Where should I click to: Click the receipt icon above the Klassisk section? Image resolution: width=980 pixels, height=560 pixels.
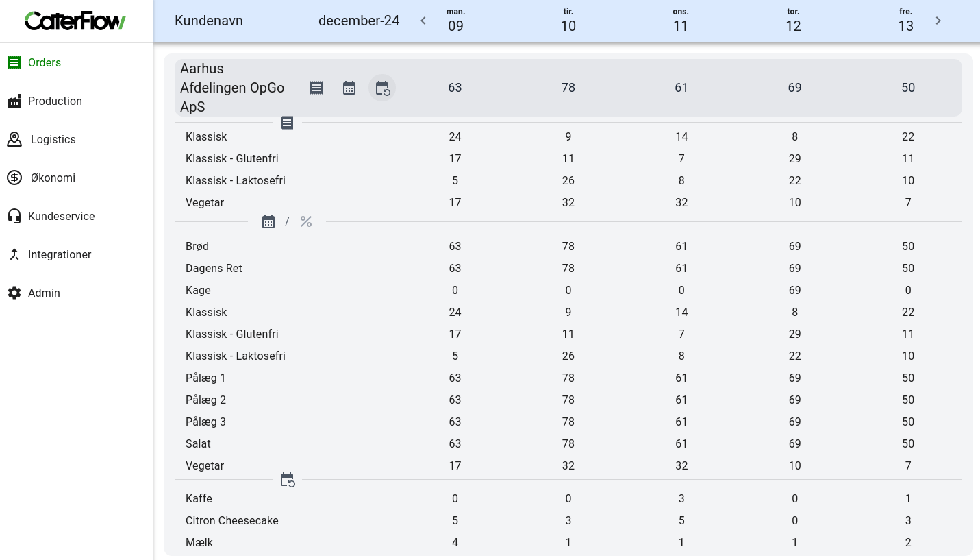287,123
